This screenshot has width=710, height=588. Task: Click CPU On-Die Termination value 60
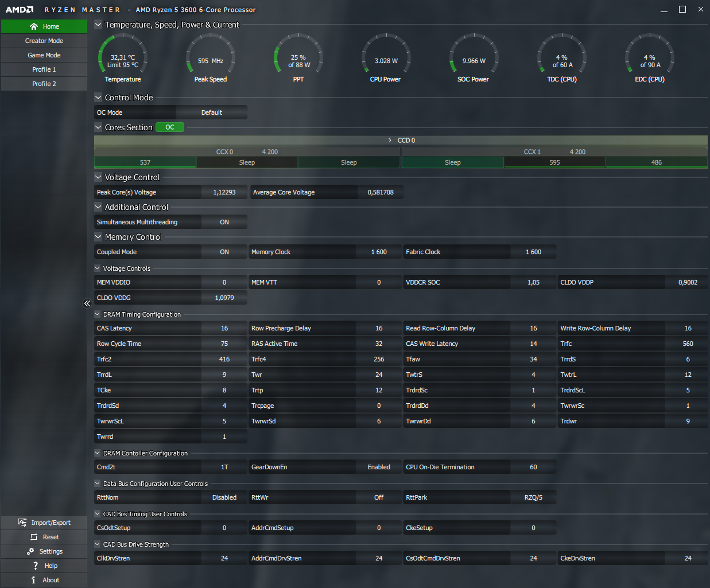coord(533,467)
